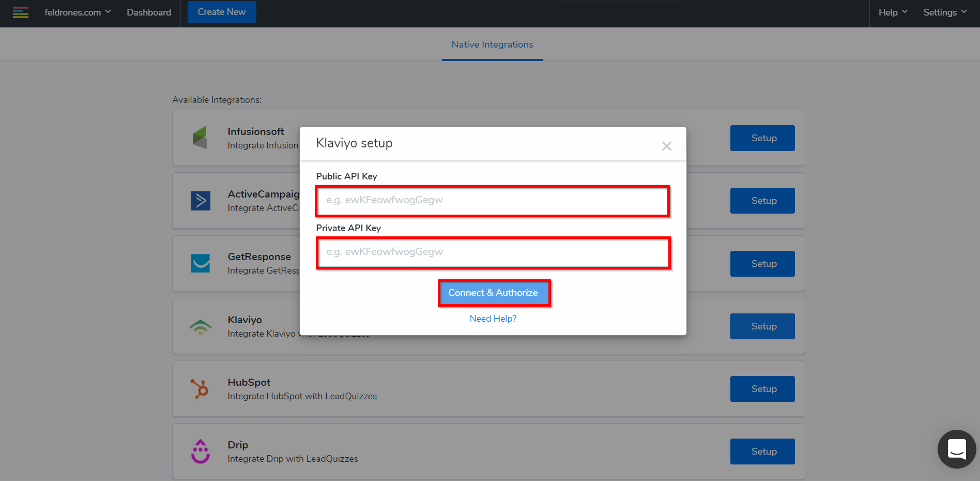Go to the Dashboard
This screenshot has height=481, width=980.
coord(149,12)
